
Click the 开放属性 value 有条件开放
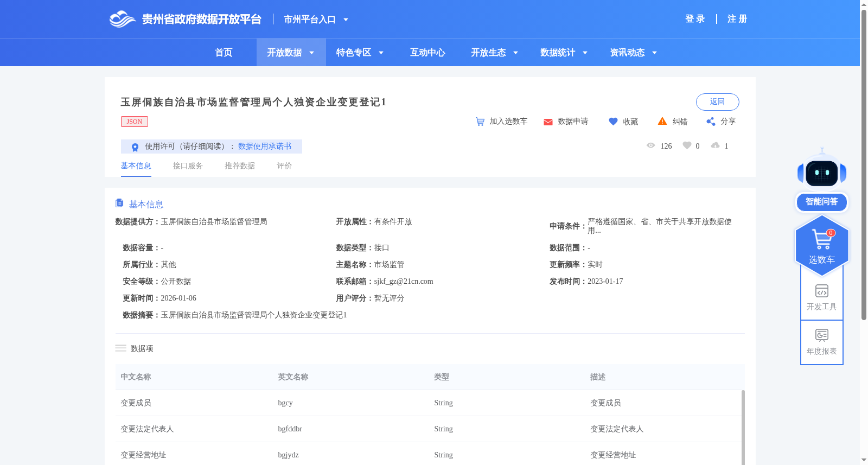(393, 222)
